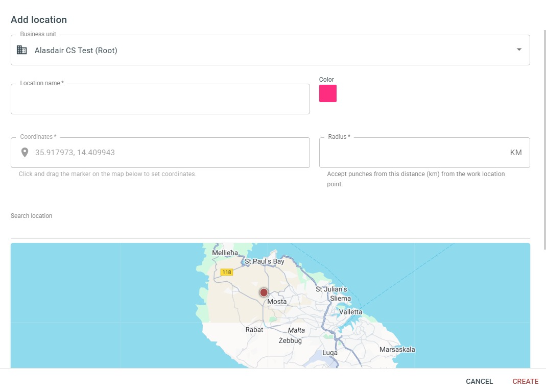This screenshot has height=392, width=546.
Task: Select 'Alasdair CS Test (Root)' business unit text
Action: tap(76, 50)
